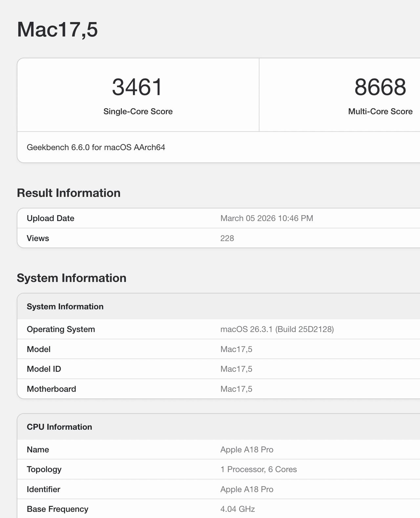Select the Mac17,5 value in Model ID row

tap(236, 369)
